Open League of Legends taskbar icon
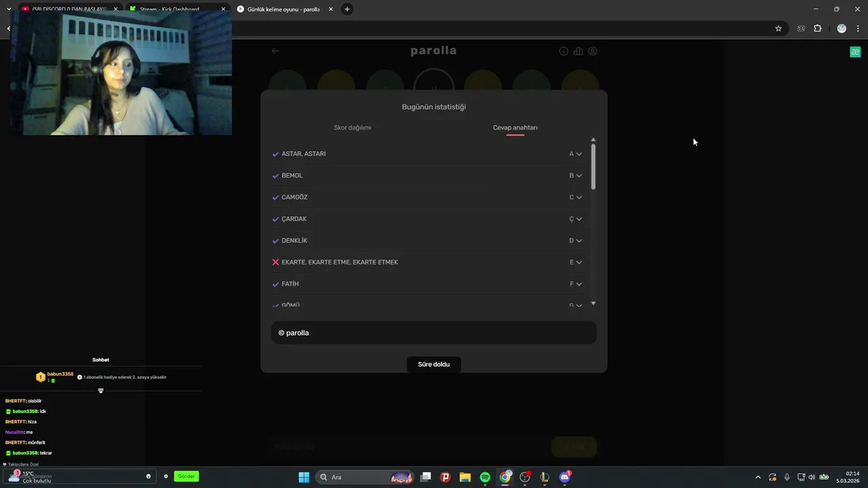 545,477
